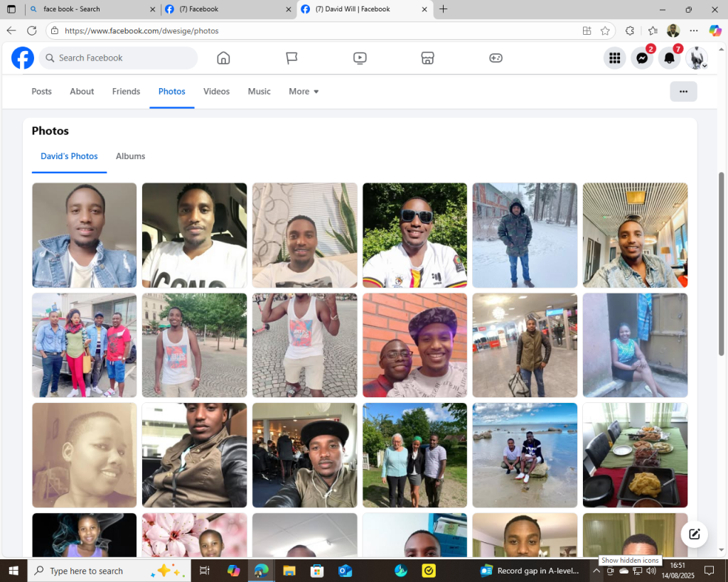
Task: Open the Friends profile tab
Action: tap(126, 92)
